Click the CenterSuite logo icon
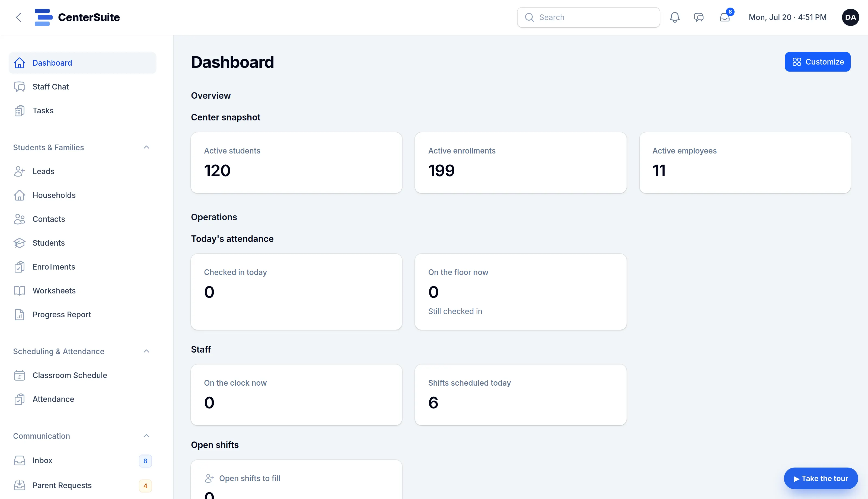The height and width of the screenshot is (499, 868). [43, 17]
